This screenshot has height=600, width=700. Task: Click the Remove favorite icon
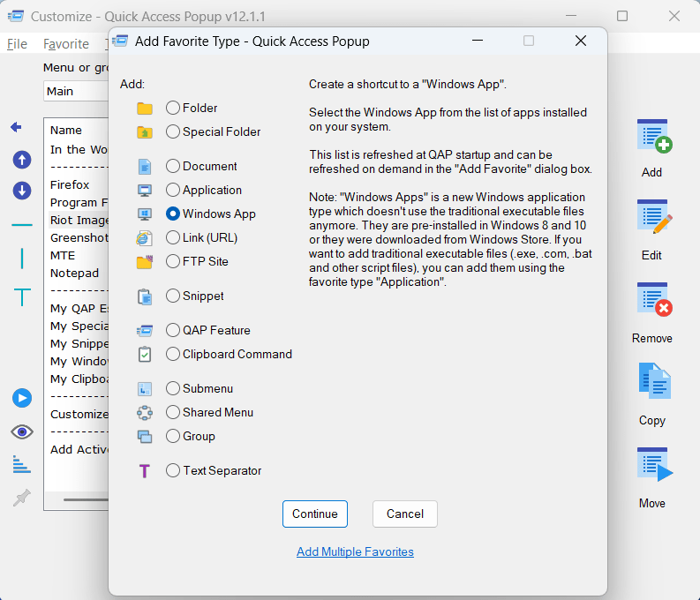(x=653, y=302)
